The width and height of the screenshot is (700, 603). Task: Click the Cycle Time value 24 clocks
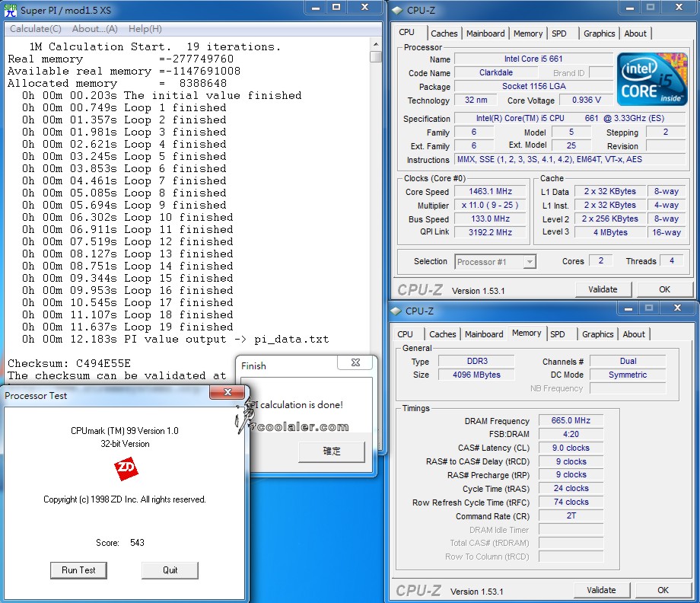click(x=571, y=488)
